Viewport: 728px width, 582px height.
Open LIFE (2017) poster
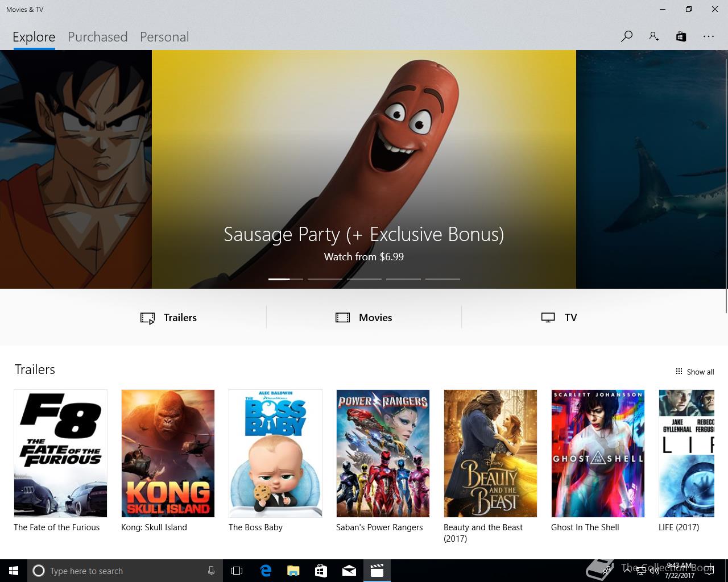point(686,454)
